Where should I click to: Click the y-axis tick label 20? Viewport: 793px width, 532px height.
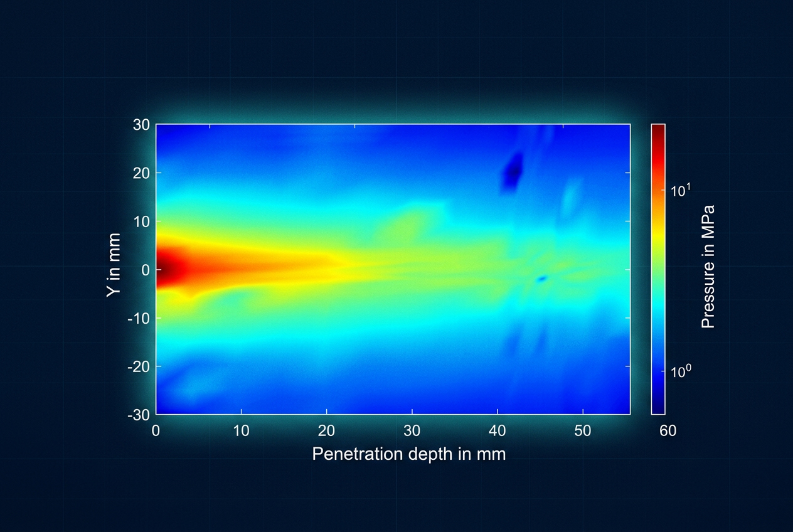tap(141, 173)
